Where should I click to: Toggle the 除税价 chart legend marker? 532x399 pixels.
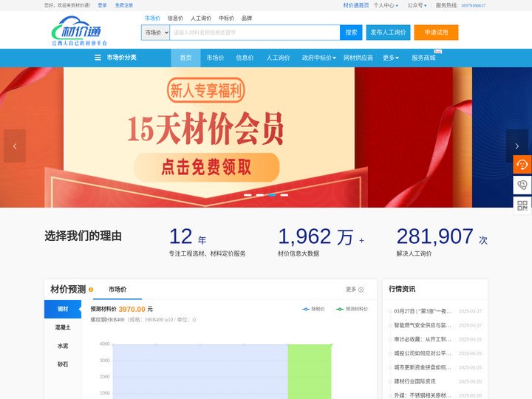tap(306, 309)
